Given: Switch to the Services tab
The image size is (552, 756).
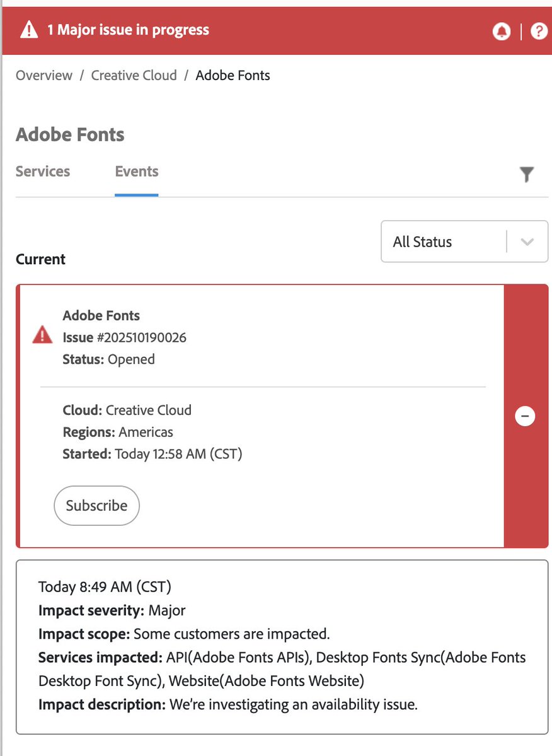Looking at the screenshot, I should (43, 171).
